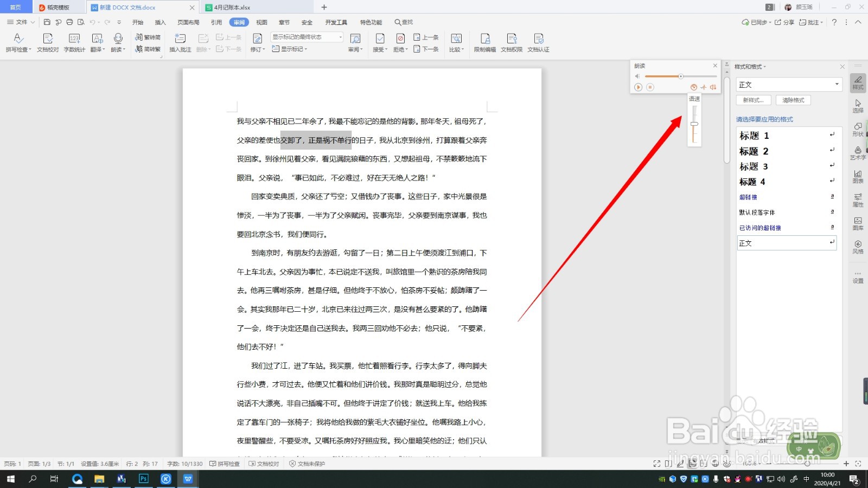Switch to the 视图 ribbon tab

261,22
